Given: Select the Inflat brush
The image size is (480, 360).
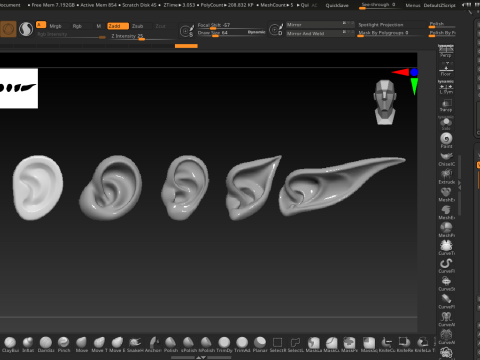Looking at the screenshot, I should click(28, 344).
